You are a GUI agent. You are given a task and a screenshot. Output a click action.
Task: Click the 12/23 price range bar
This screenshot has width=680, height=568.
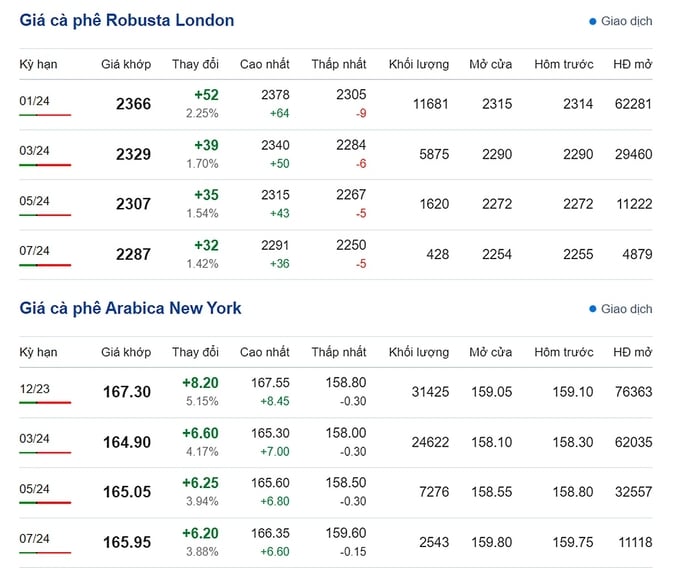click(x=45, y=403)
